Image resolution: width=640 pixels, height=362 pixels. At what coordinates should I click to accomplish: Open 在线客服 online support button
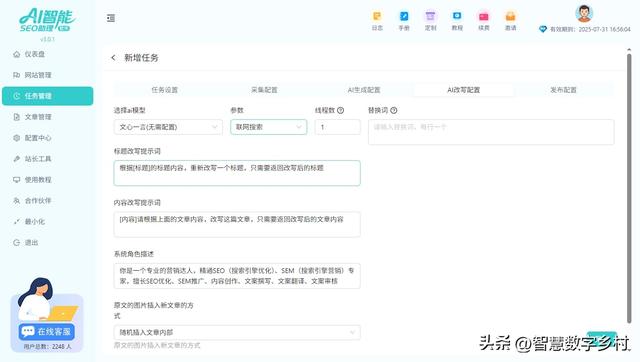[47, 331]
